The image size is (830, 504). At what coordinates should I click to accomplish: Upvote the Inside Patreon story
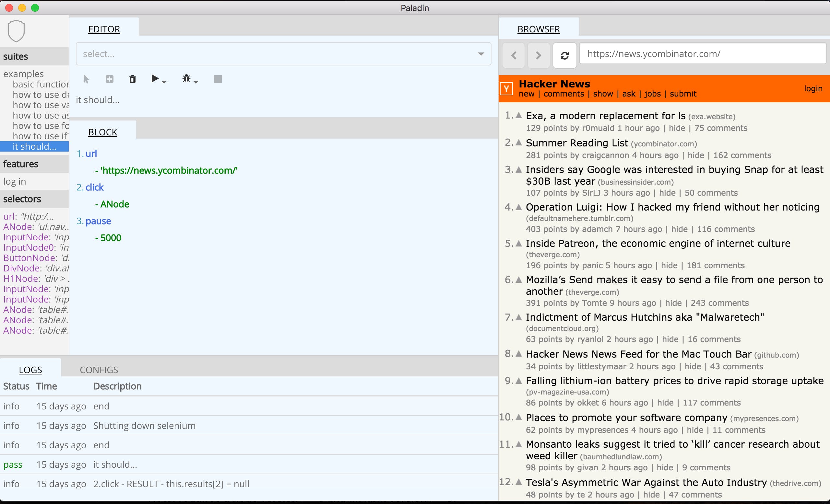(519, 243)
